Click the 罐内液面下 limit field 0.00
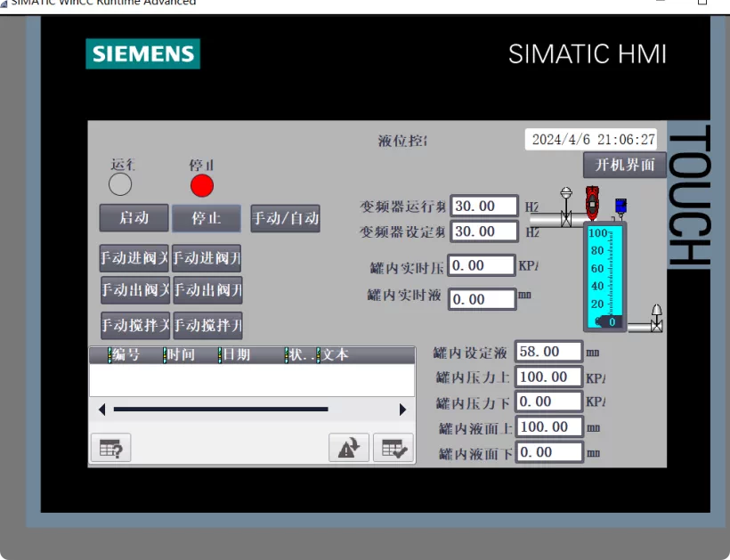Image resolution: width=730 pixels, height=560 pixels. pos(549,452)
